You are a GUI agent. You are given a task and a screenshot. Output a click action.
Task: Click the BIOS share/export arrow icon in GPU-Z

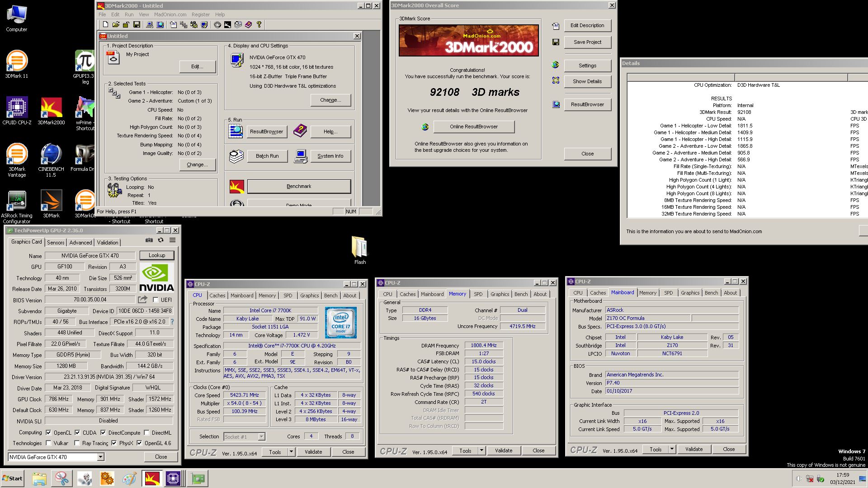(x=142, y=299)
